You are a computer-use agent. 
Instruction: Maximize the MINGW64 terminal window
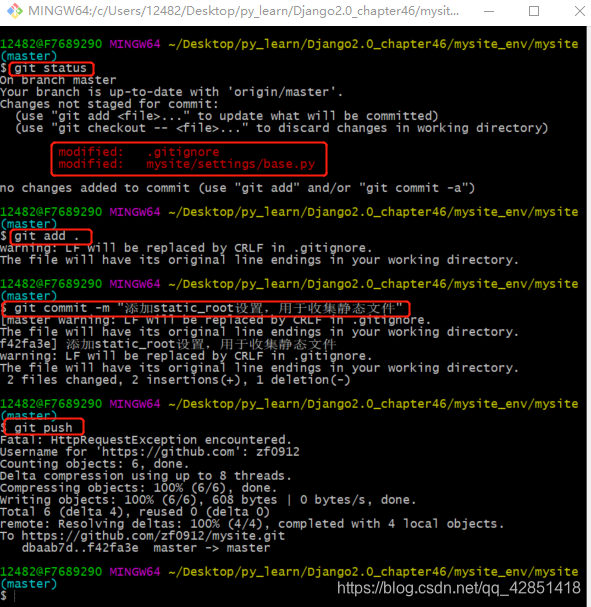(534, 11)
